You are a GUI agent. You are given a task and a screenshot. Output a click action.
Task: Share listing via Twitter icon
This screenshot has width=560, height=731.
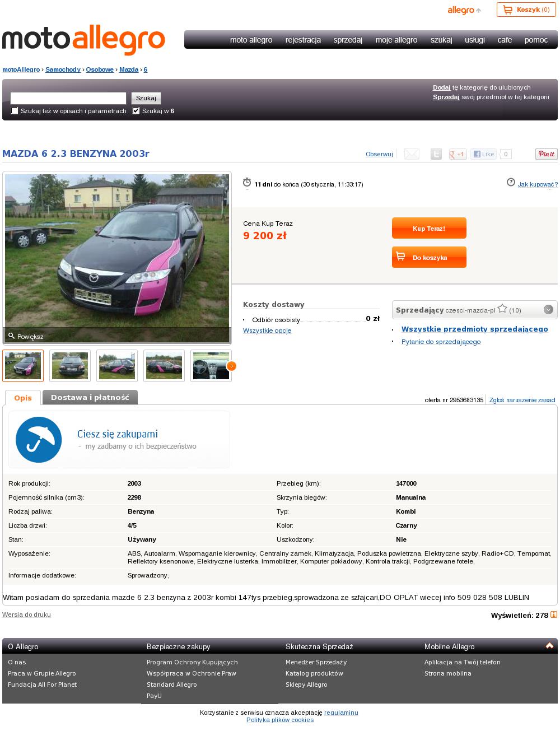[x=436, y=154]
